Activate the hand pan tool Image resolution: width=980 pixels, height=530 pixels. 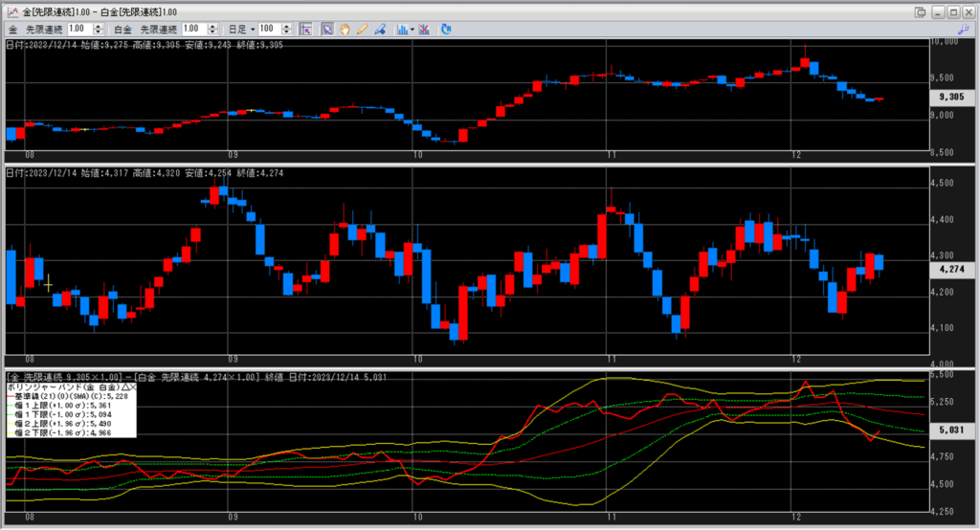tap(345, 29)
